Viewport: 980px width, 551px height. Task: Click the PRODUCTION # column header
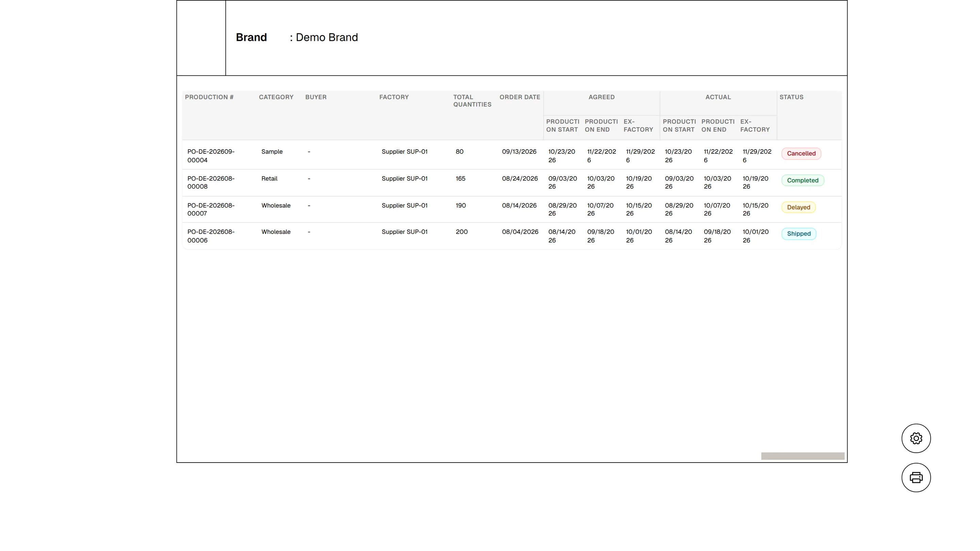(209, 97)
